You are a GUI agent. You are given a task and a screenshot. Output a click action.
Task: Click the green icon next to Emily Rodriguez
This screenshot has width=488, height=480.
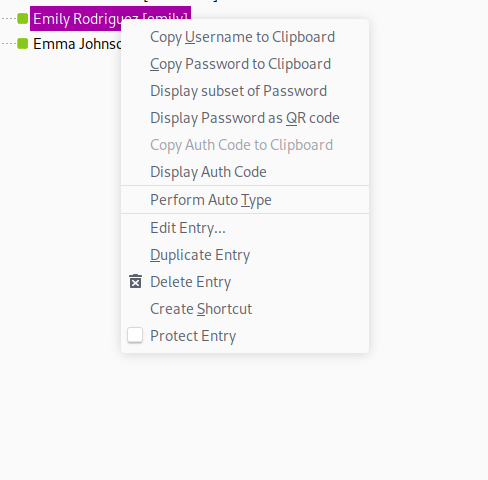(23, 19)
